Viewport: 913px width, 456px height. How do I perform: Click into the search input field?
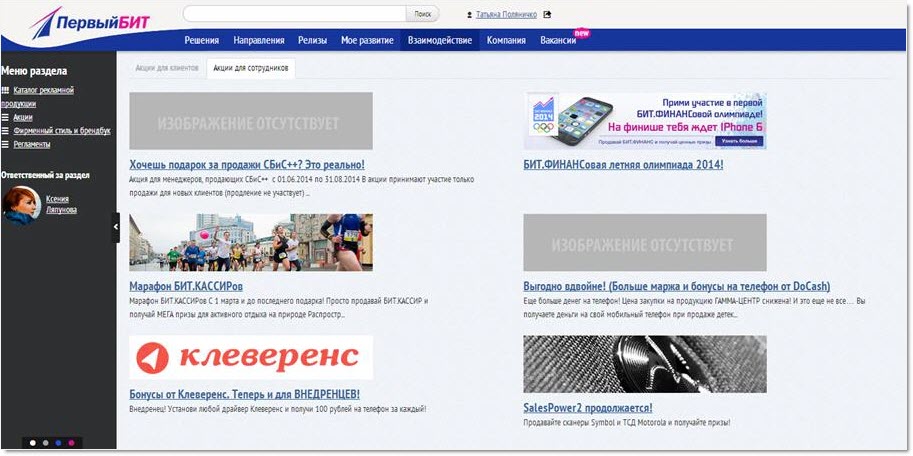[x=295, y=14]
